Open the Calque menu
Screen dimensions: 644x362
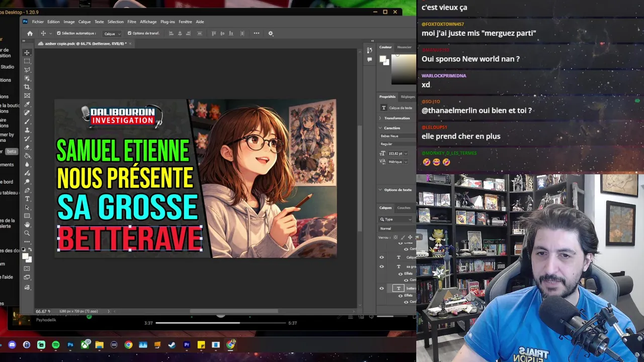[x=85, y=22]
